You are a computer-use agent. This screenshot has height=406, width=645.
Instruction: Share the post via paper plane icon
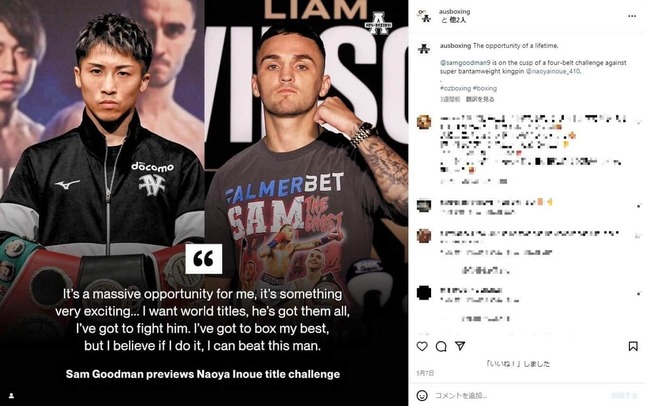[x=460, y=346]
